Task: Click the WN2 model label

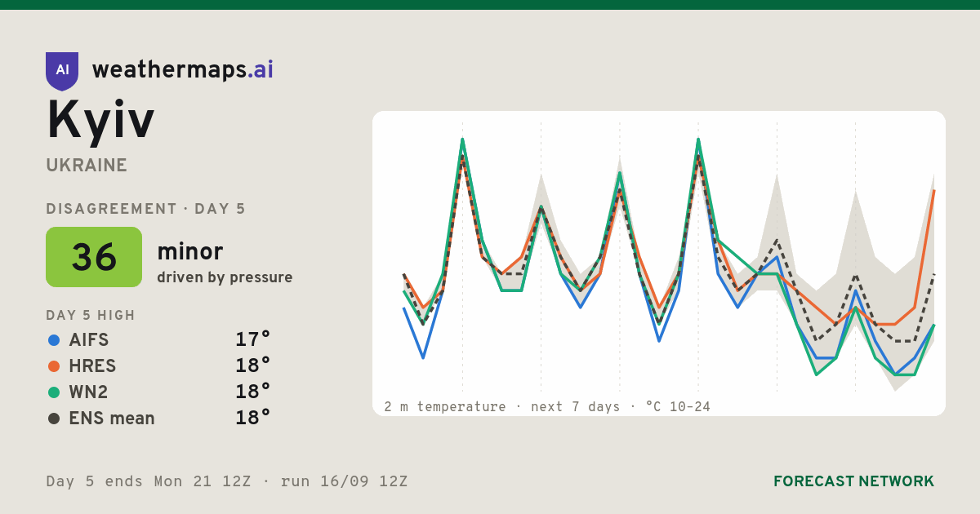Action: pos(89,392)
